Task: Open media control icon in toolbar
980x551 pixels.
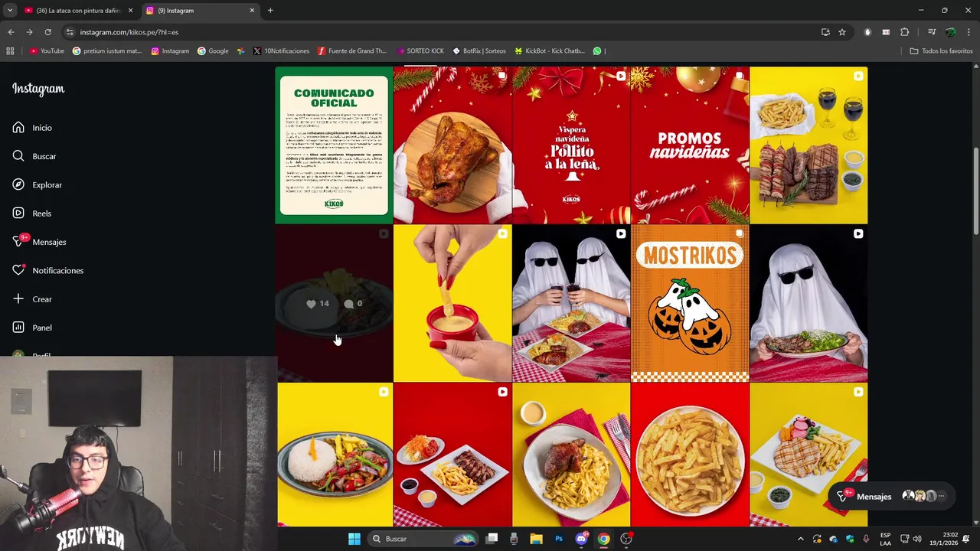Action: 932,32
